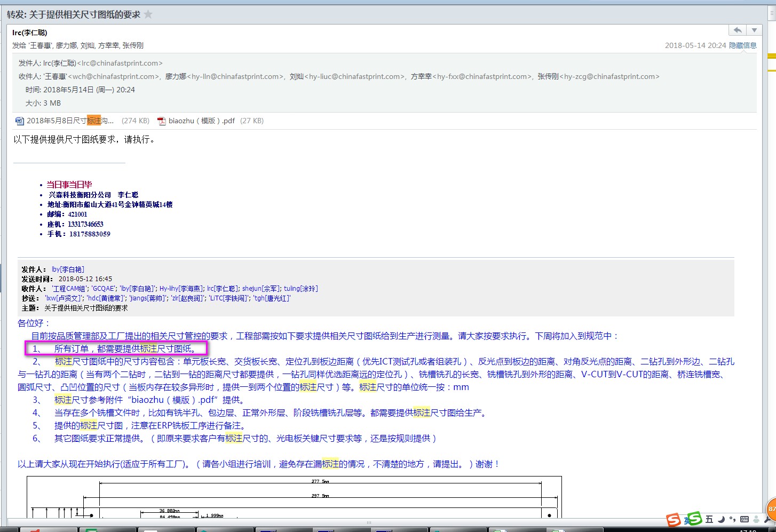The height and width of the screenshot is (532, 776).
Task: Select the sender address lrc@chinafastprint.com
Action: [x=120, y=63]
